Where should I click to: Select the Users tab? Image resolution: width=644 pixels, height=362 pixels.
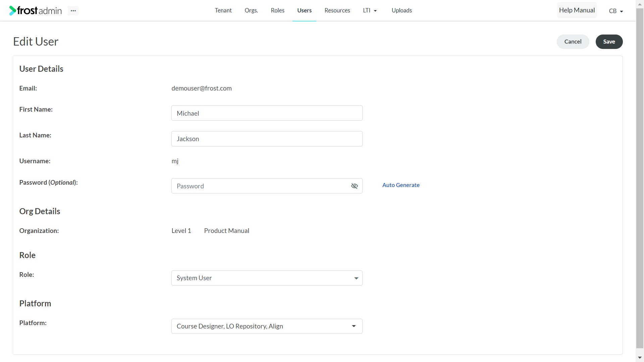[x=304, y=10]
